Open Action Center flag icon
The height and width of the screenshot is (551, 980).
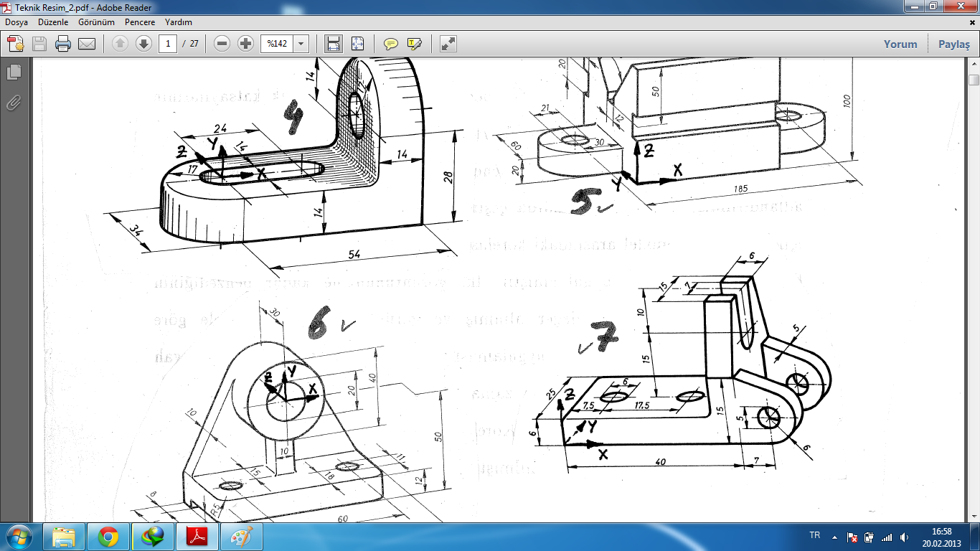click(x=852, y=537)
